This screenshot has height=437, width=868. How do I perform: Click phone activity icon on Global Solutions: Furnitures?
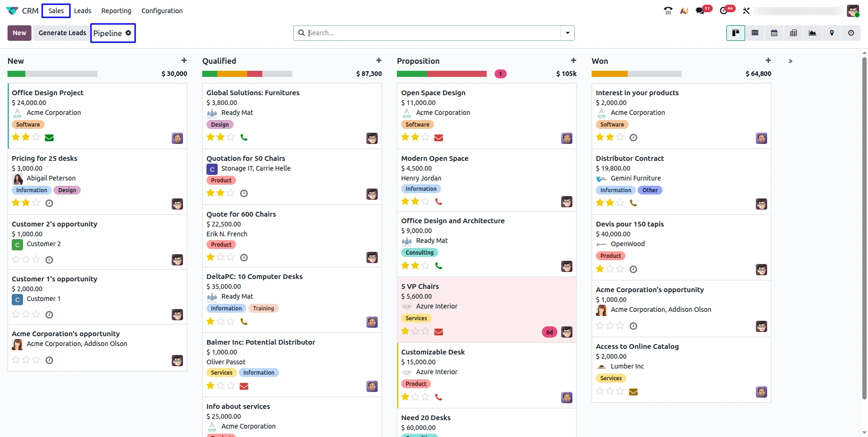pyautogui.click(x=244, y=137)
